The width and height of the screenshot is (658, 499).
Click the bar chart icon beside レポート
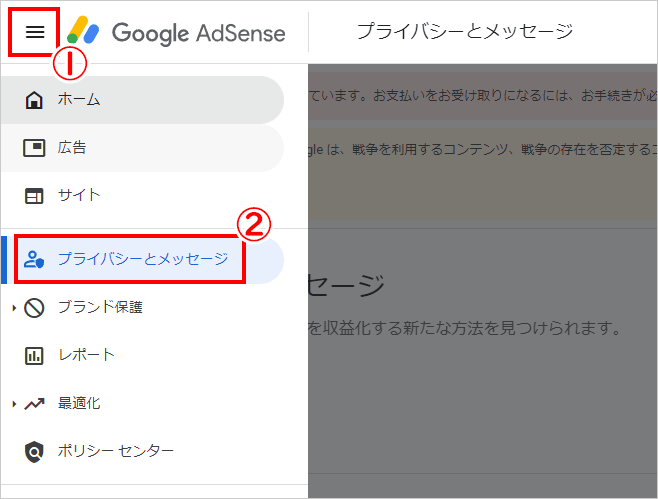pos(34,355)
